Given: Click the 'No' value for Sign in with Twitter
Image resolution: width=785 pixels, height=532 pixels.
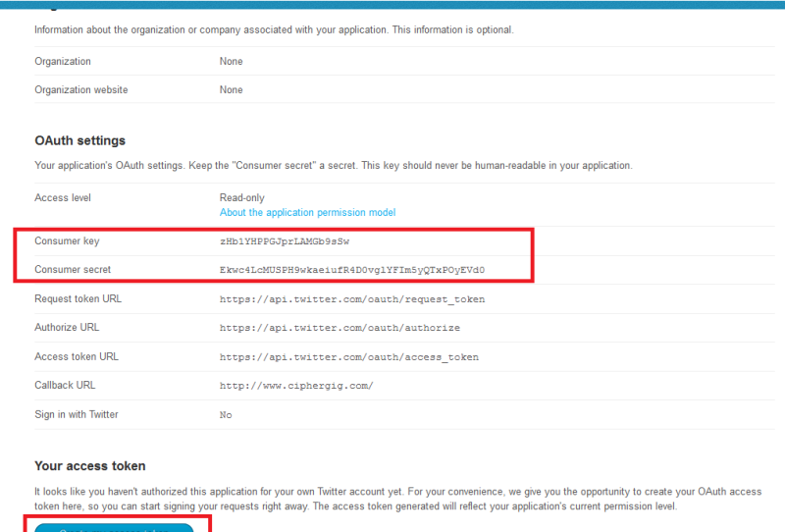Looking at the screenshot, I should [226, 415].
